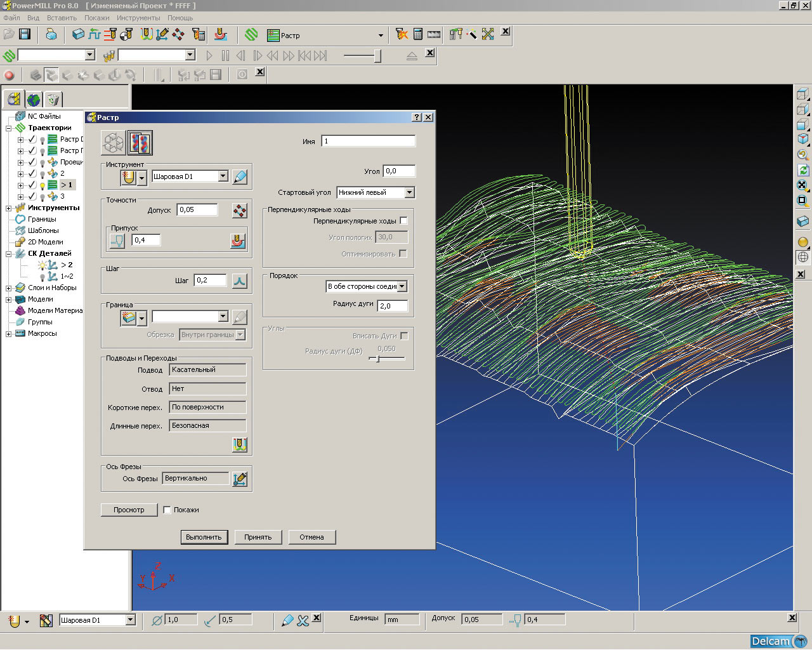Click the red record button in toolbar
812x650 pixels.
(x=10, y=76)
